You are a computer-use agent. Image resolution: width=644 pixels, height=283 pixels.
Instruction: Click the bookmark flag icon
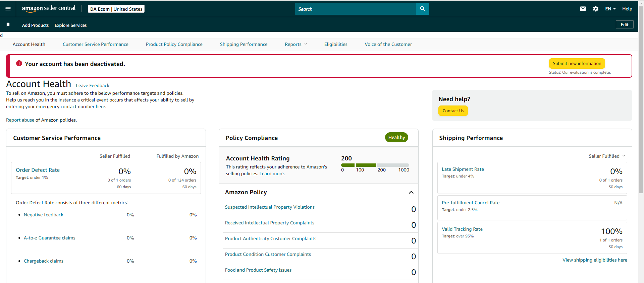(8, 24)
